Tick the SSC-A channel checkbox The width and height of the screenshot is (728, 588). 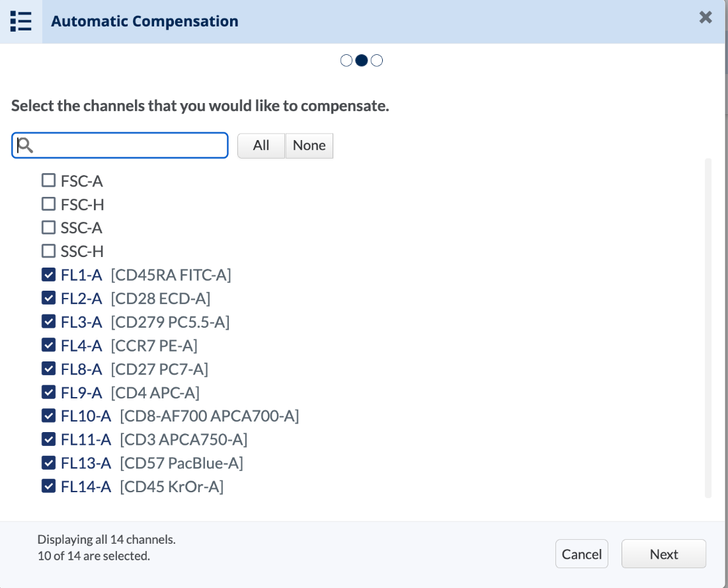[x=49, y=227]
